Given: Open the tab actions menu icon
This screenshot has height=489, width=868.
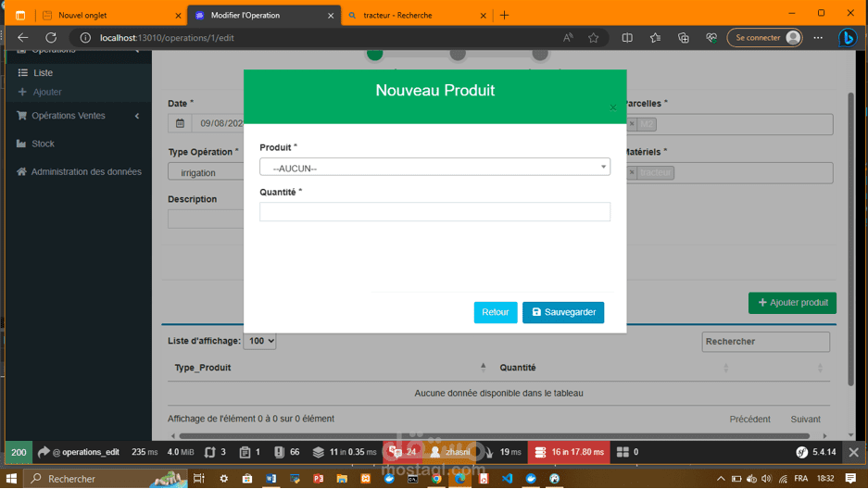Looking at the screenshot, I should pyautogui.click(x=20, y=16).
